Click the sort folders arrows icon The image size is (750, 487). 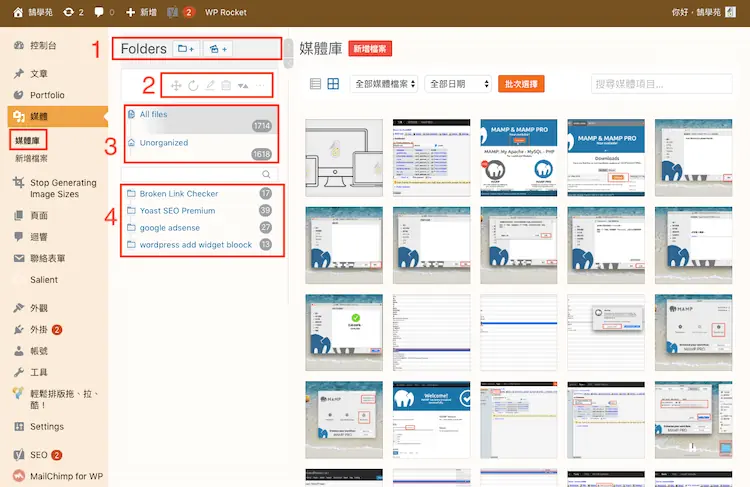click(243, 86)
